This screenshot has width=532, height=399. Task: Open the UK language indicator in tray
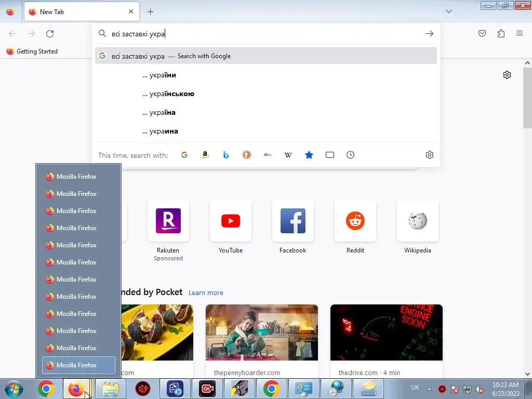pyautogui.click(x=415, y=388)
